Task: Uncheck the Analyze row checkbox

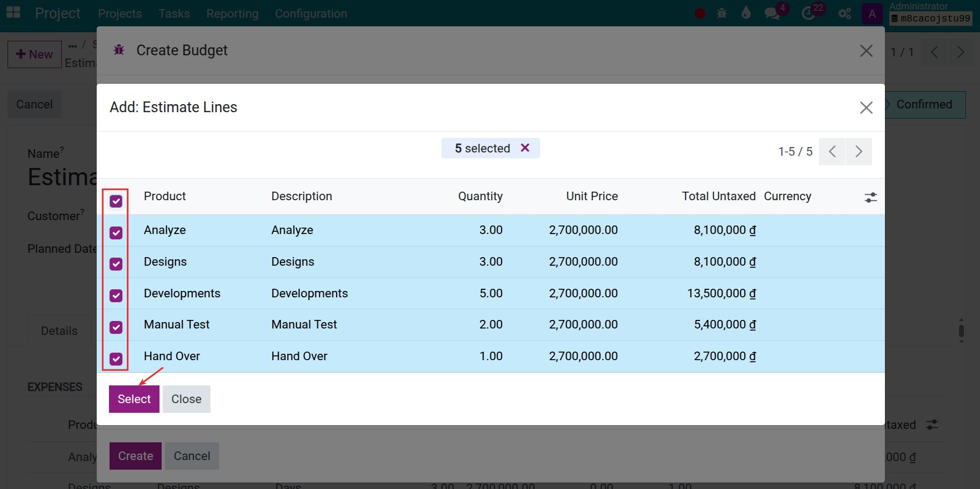Action: pos(116,232)
